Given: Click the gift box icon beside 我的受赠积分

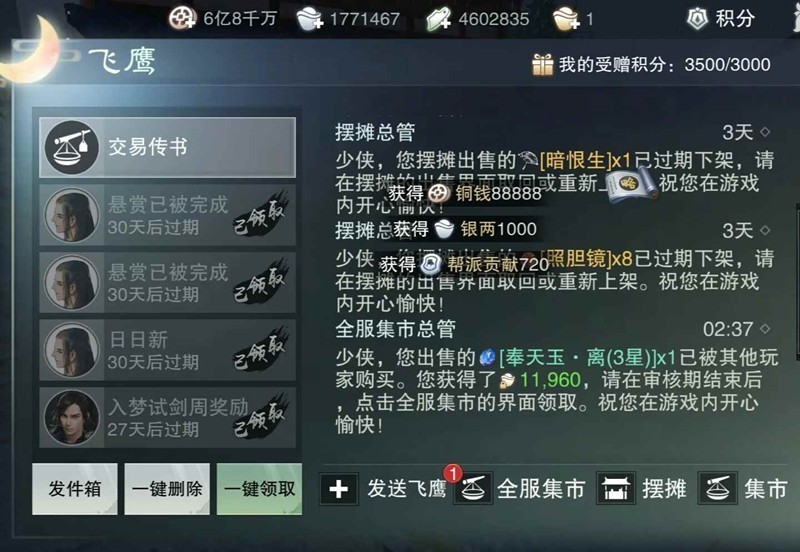Looking at the screenshot, I should coord(542,65).
